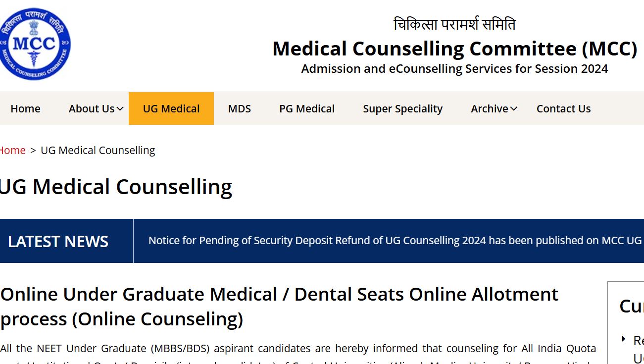The image size is (644, 364).
Task: Click the LATEST NEWS label
Action: pyautogui.click(x=58, y=241)
